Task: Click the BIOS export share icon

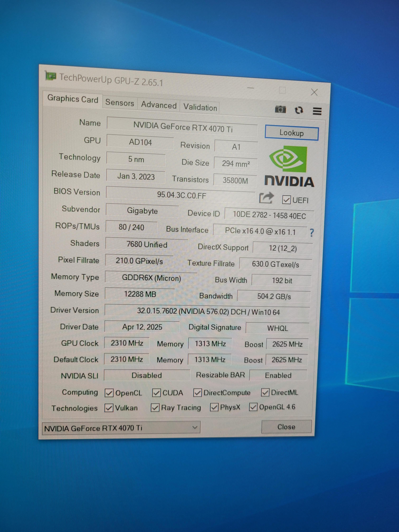Action: point(266,198)
